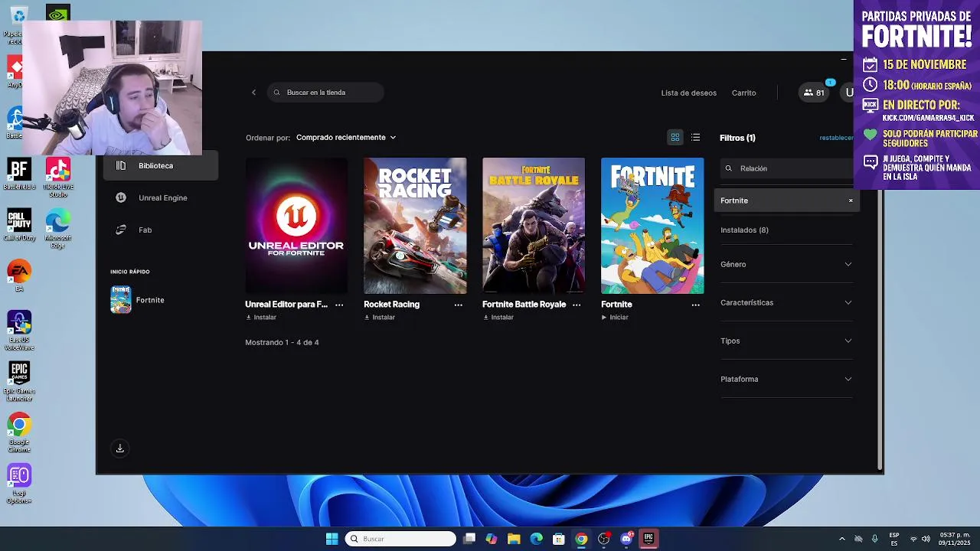Click the Rocket Racing title text
The width and height of the screenshot is (980, 551).
[391, 305]
